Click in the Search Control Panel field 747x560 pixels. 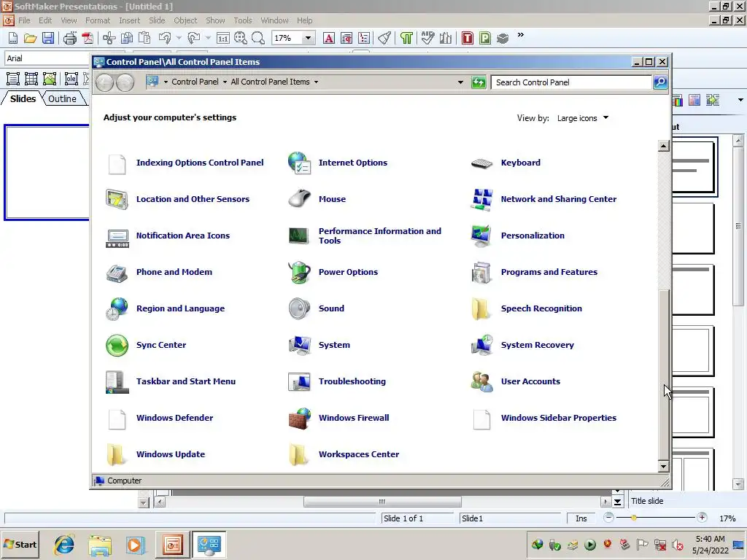(571, 82)
